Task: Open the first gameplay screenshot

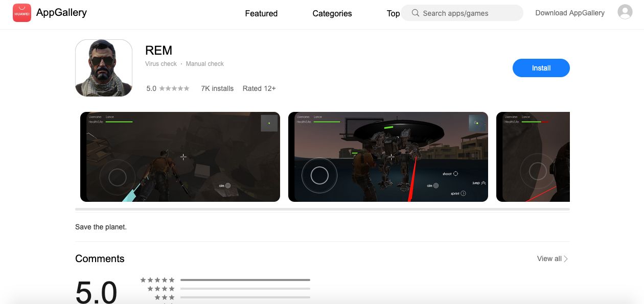Action: tap(180, 157)
